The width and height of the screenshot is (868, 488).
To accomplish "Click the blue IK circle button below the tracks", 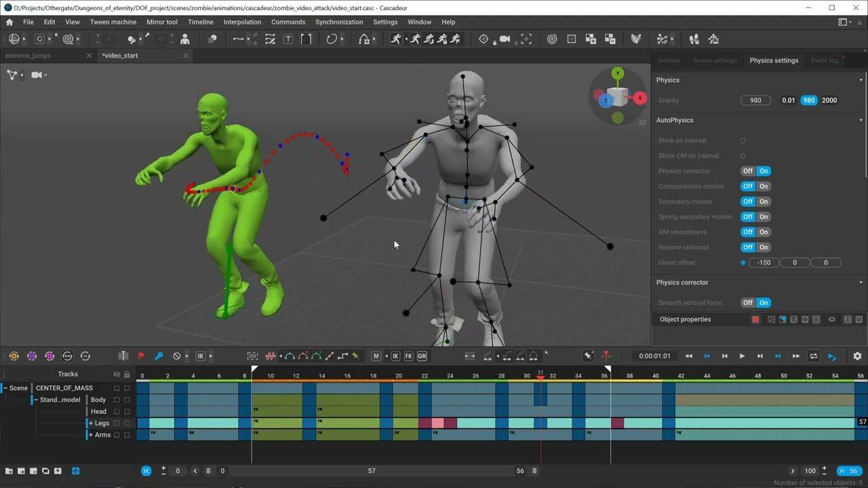I will pos(146,471).
